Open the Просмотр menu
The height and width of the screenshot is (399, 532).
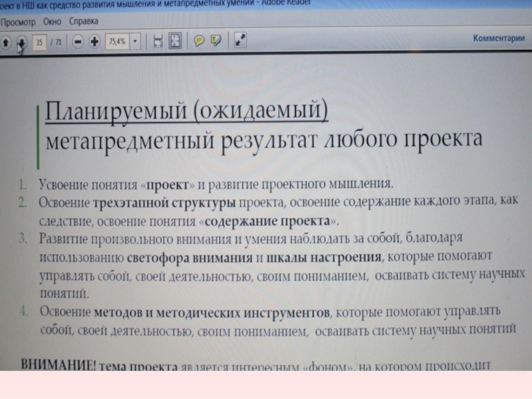18,23
